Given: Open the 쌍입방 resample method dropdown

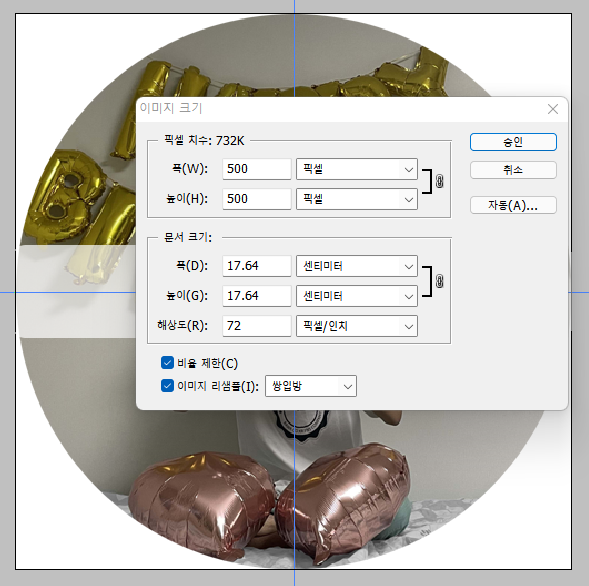Looking at the screenshot, I should click(311, 386).
